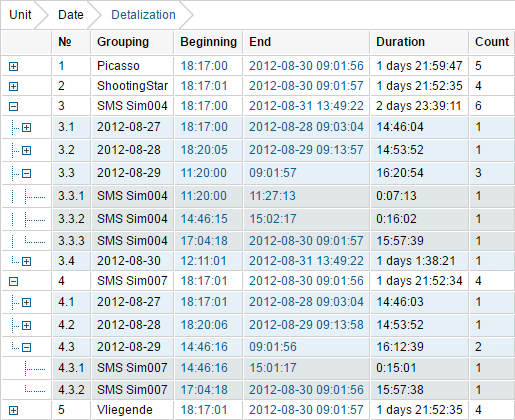Screen dimensions: 515x420
Task: Expand the Vliegende row
Action: coord(13,410)
